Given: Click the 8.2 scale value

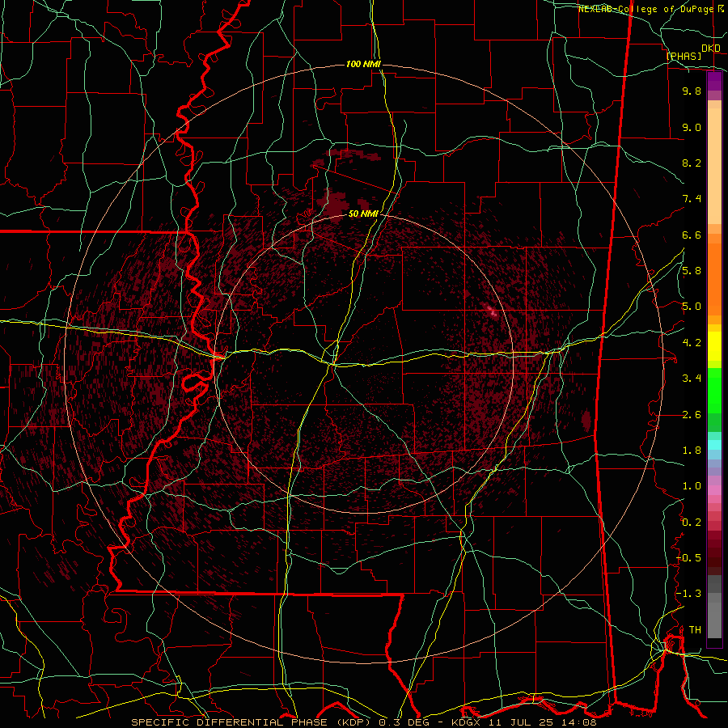Looking at the screenshot, I should (692, 163).
